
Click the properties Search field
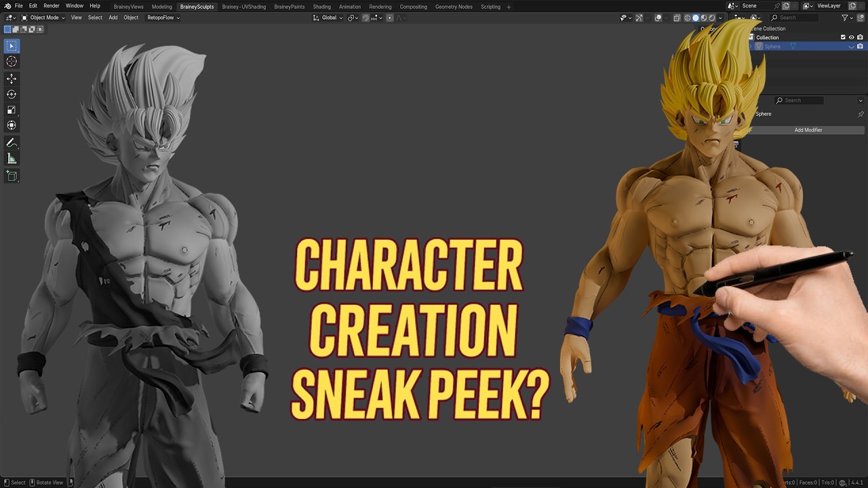[800, 100]
